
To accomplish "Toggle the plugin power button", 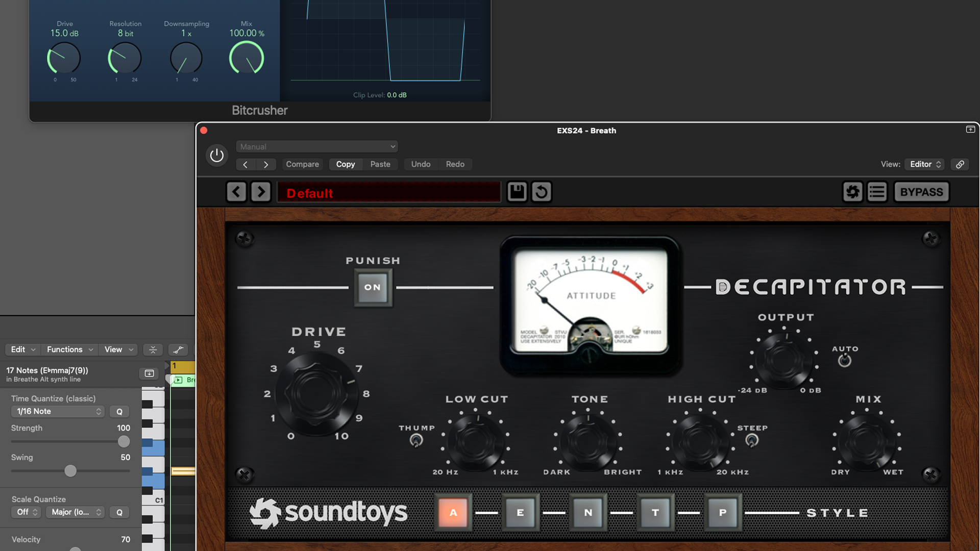I will 217,155.
